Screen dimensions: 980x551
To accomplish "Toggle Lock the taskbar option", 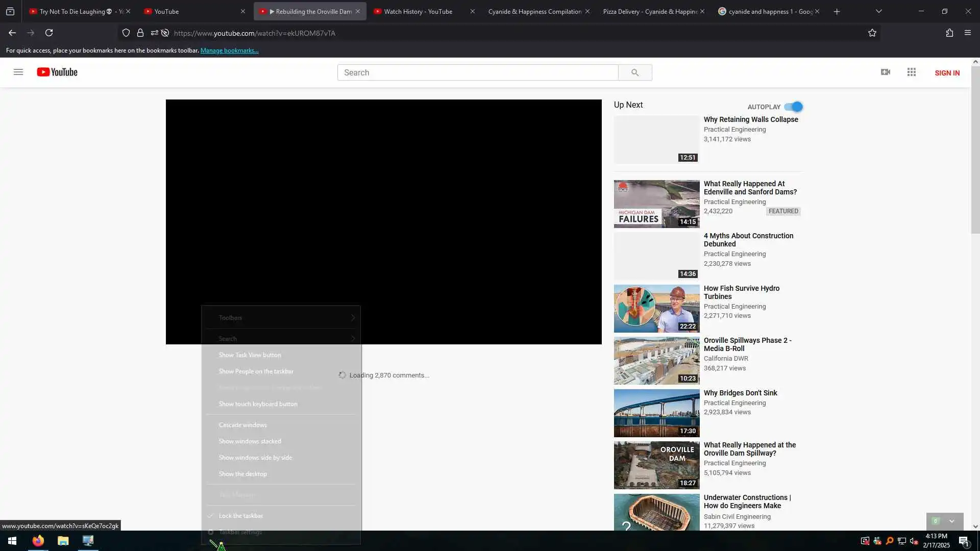I will click(241, 515).
